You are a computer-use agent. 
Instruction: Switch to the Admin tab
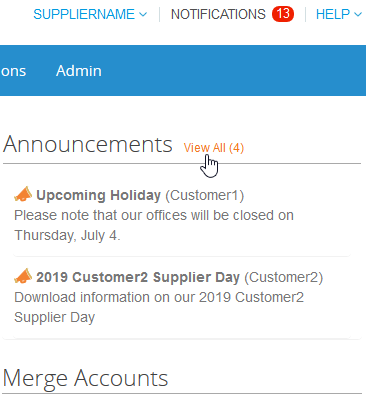click(x=79, y=71)
